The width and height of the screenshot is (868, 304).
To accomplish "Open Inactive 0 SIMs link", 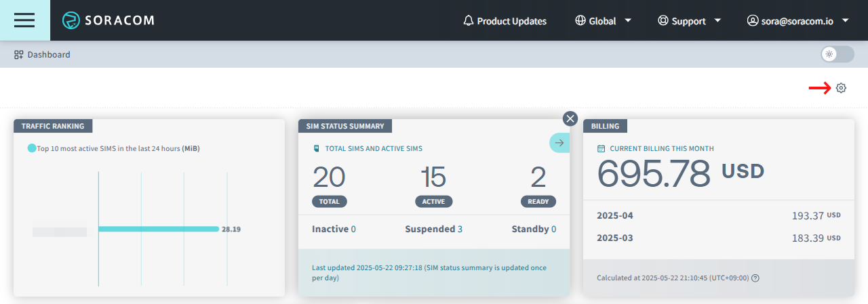I will 334,229.
